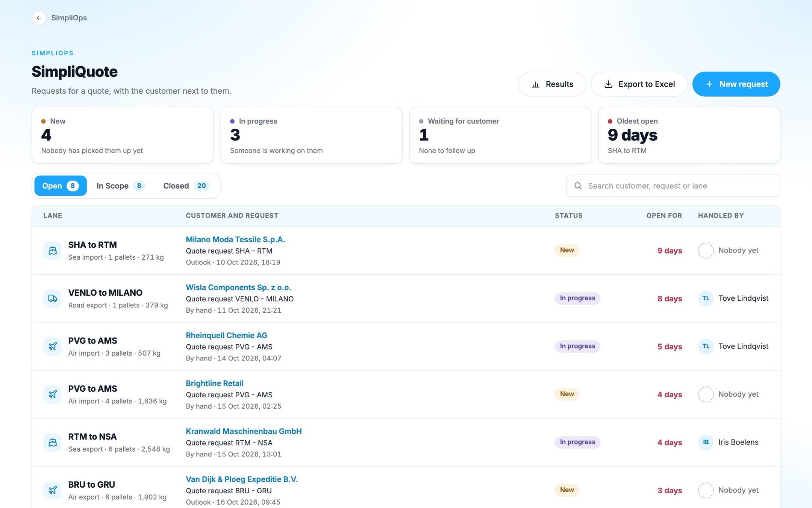Viewport: 812px width, 508px height.
Task: Click the In progress summary card
Action: (x=311, y=135)
